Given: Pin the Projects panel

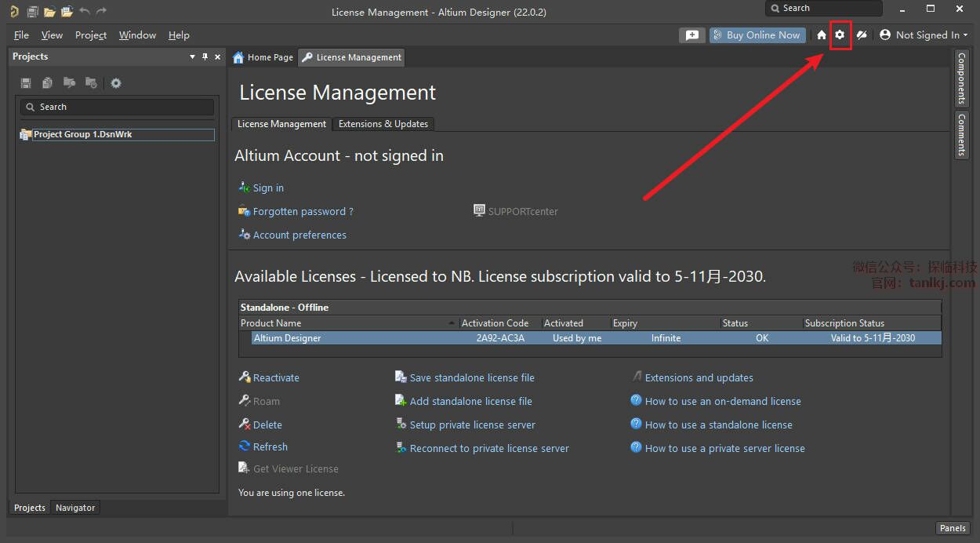Looking at the screenshot, I should (x=205, y=56).
